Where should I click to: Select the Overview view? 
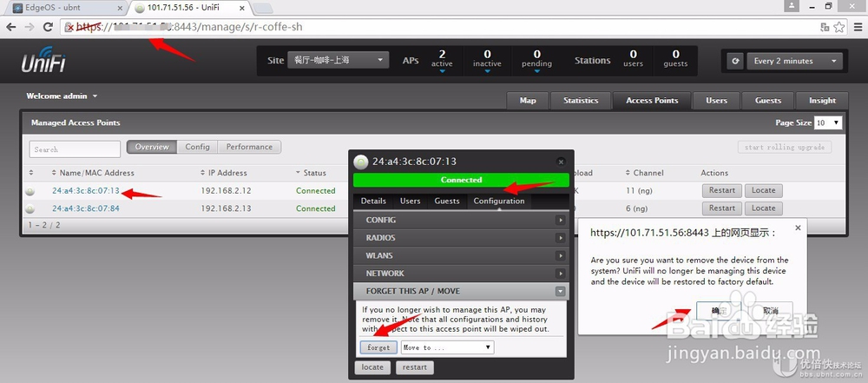coord(152,147)
